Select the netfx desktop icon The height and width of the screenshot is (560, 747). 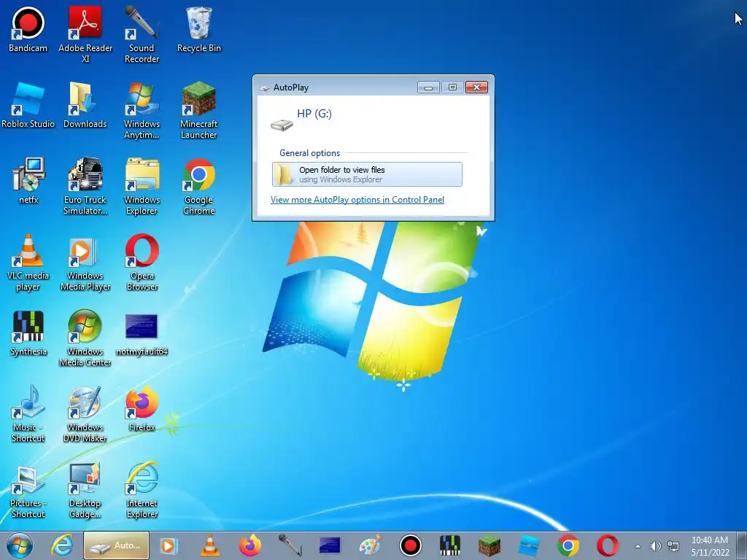(28, 181)
